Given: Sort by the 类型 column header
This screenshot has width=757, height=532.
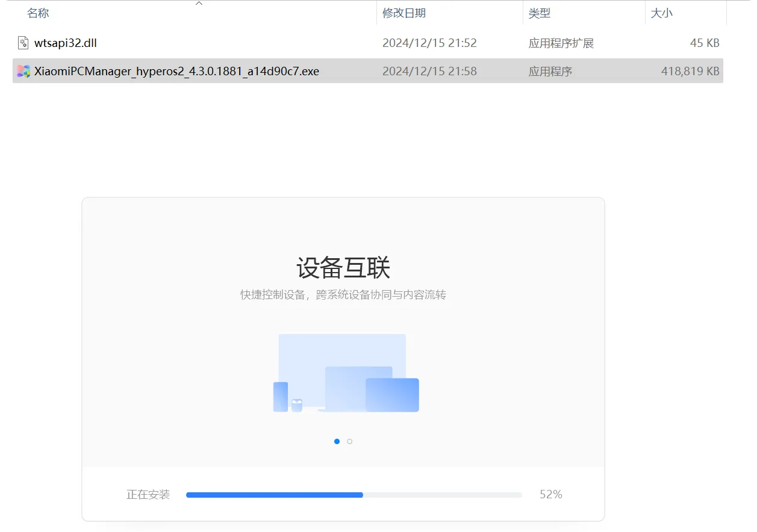Looking at the screenshot, I should (540, 13).
